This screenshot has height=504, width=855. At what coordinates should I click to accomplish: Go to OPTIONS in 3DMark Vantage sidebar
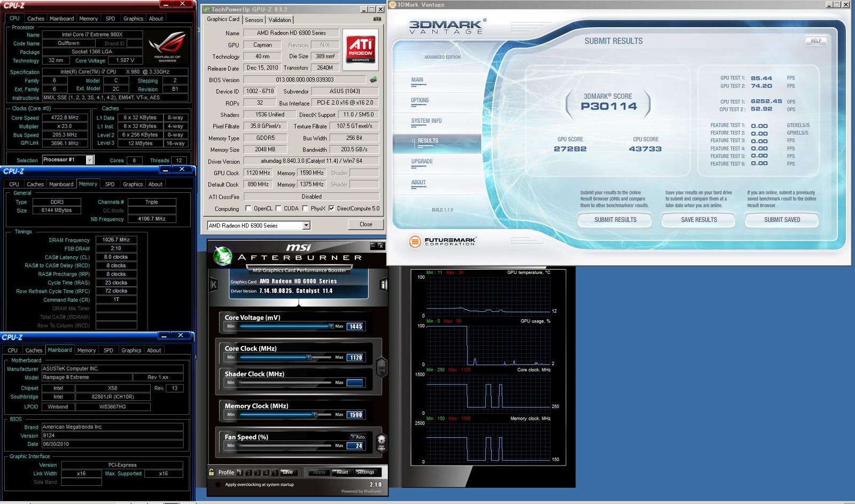[420, 100]
